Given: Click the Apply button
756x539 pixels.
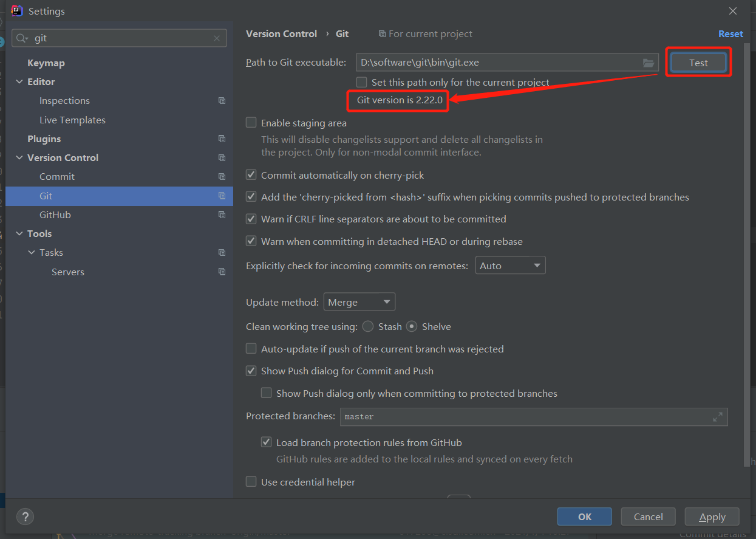Looking at the screenshot, I should 712,517.
